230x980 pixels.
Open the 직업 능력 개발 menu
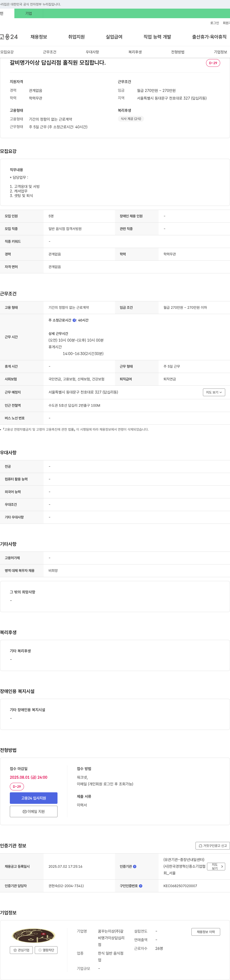157,37
